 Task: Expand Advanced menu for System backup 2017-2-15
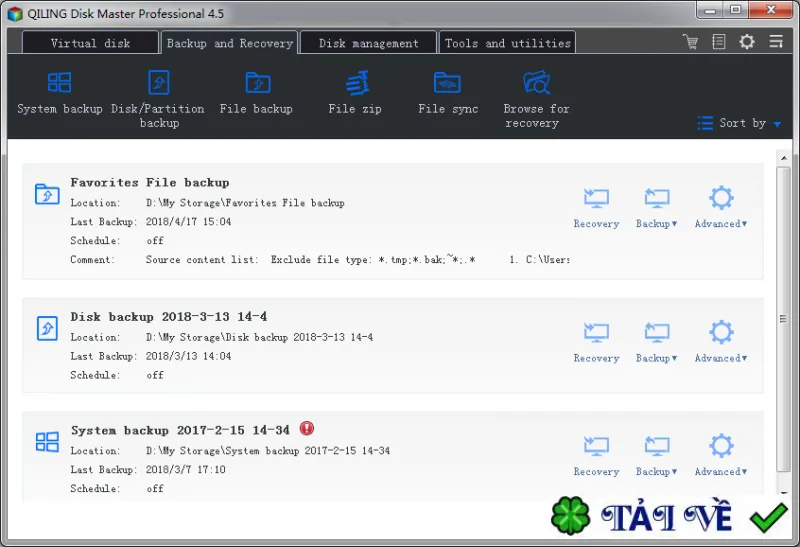(720, 456)
